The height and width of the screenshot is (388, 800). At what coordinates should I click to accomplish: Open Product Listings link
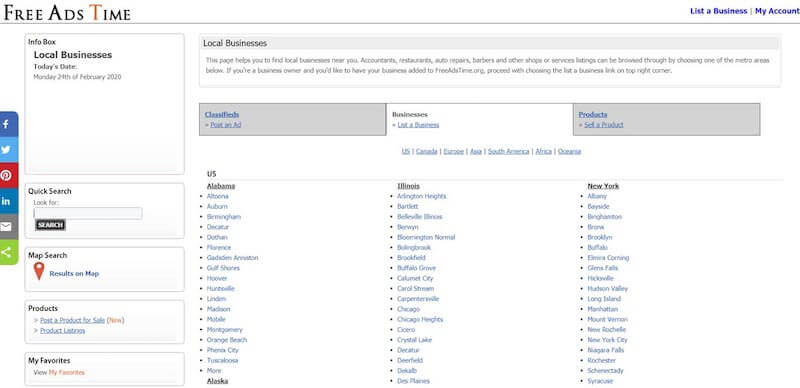(x=63, y=330)
